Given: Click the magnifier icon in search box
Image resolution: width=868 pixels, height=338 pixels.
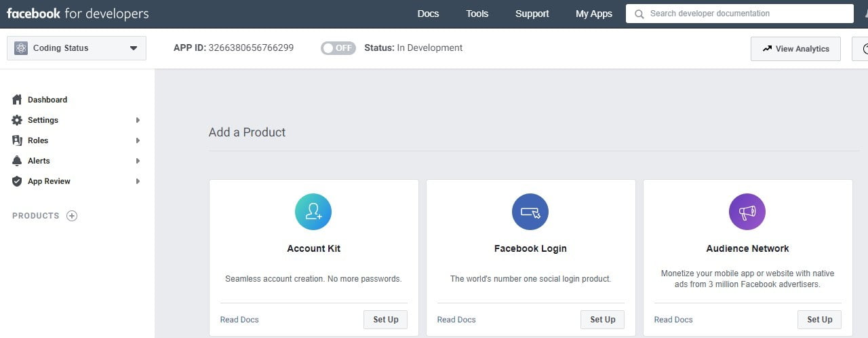Looking at the screenshot, I should pyautogui.click(x=639, y=14).
